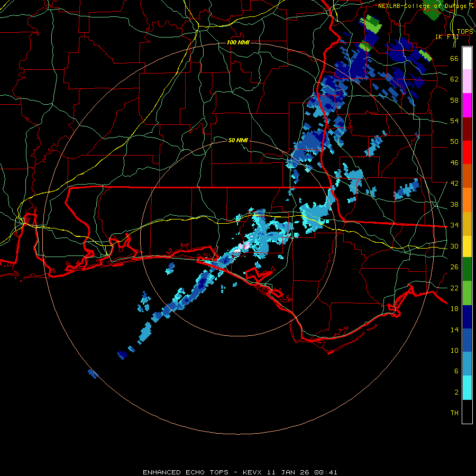Click the 'NEXLAB-College of DuPage' credit text
Screen dimensions: 476x476
423,6
